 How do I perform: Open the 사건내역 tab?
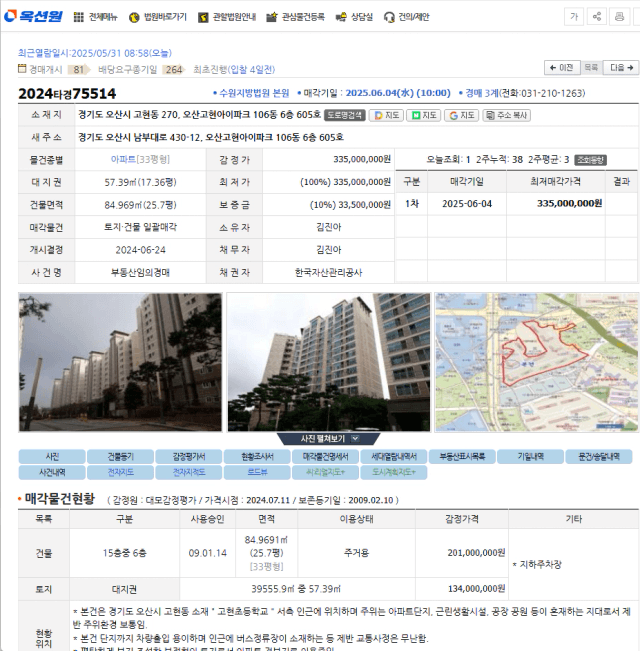52,472
